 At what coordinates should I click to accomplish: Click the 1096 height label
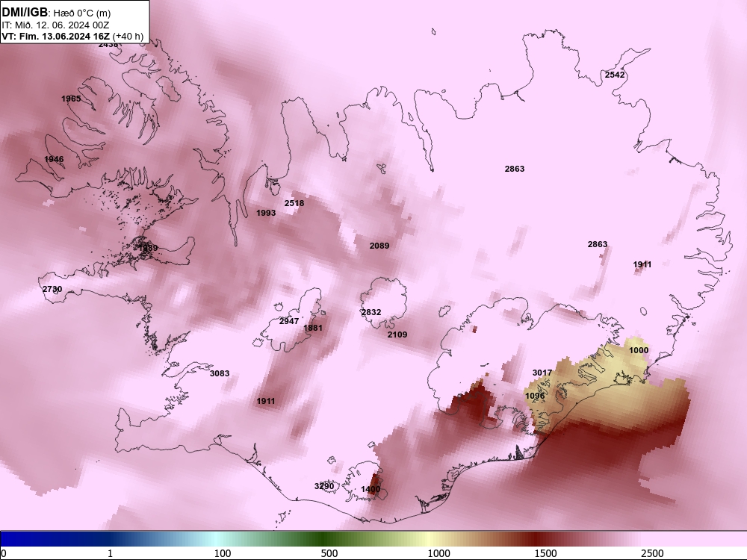point(535,396)
